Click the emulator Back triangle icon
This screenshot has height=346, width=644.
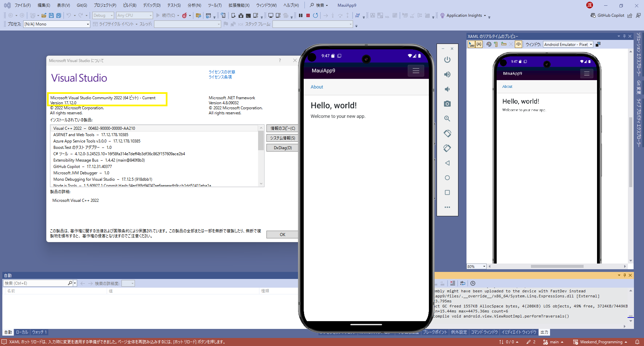[447, 163]
